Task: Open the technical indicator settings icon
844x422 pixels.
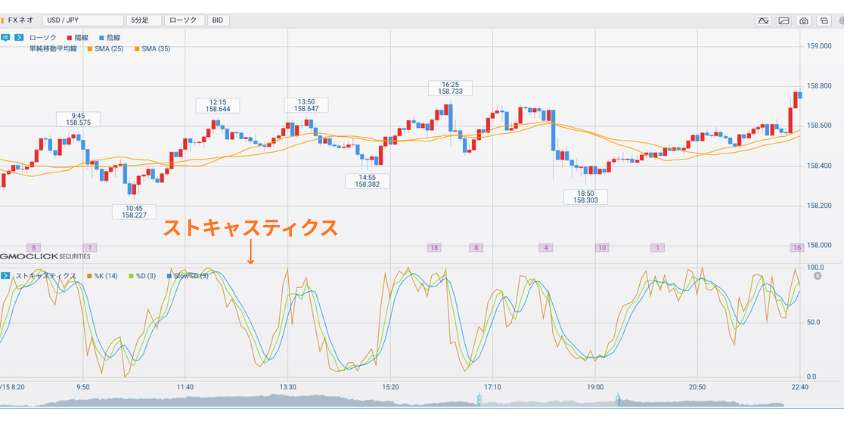Action: pyautogui.click(x=763, y=20)
